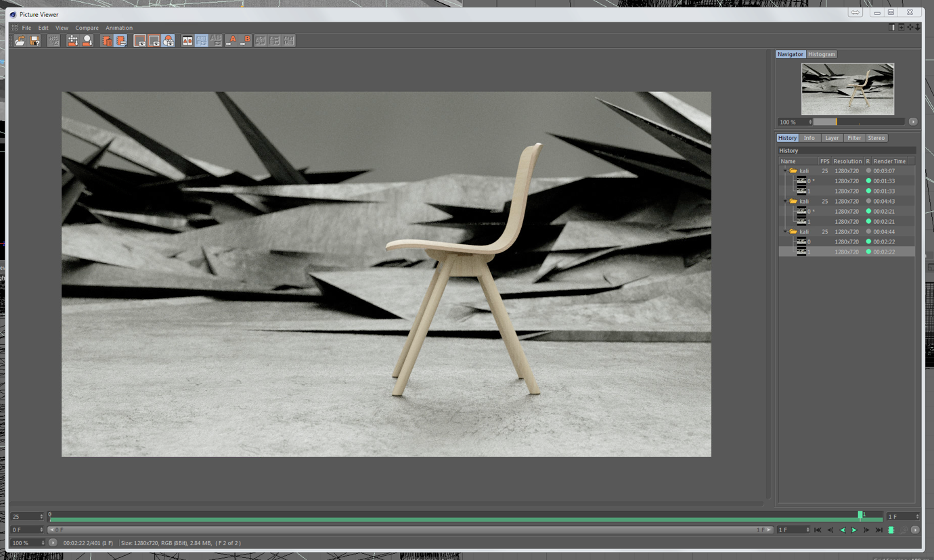Collapse the first kali folder in History
Image resolution: width=934 pixels, height=560 pixels.
[785, 171]
